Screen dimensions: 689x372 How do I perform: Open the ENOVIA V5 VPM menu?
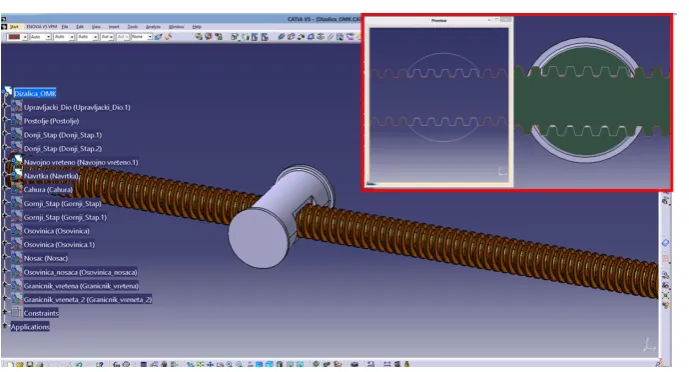point(42,27)
